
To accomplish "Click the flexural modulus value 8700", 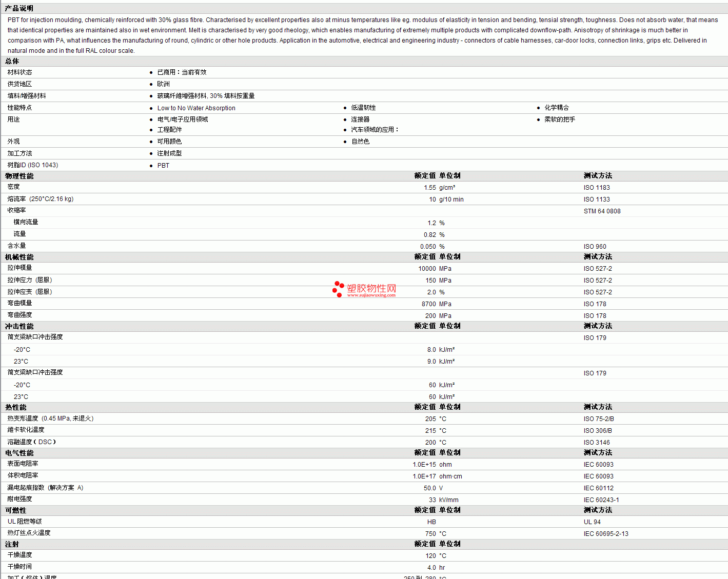I will (429, 304).
